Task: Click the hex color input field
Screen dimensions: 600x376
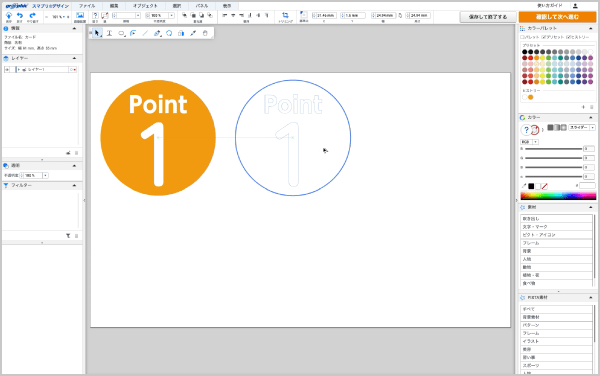Action: 587,186
